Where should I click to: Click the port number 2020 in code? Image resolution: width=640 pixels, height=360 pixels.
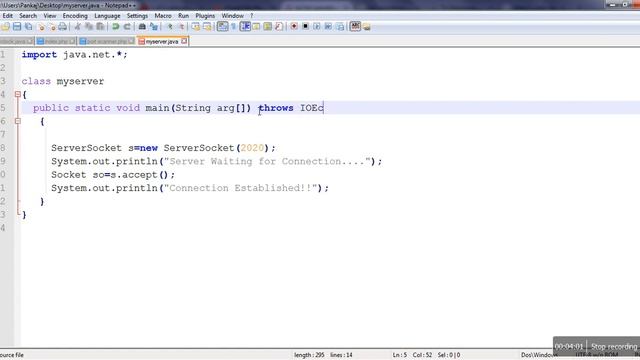coord(252,148)
